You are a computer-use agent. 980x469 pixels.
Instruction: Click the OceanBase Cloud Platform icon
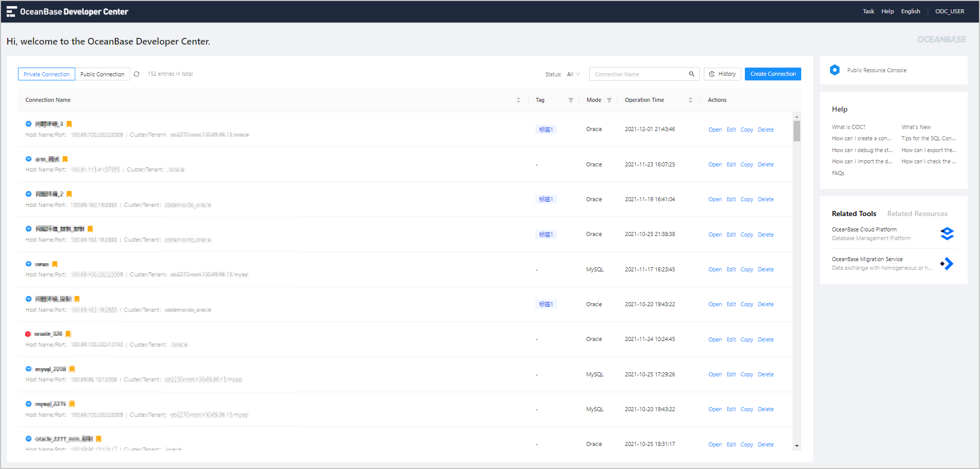947,233
